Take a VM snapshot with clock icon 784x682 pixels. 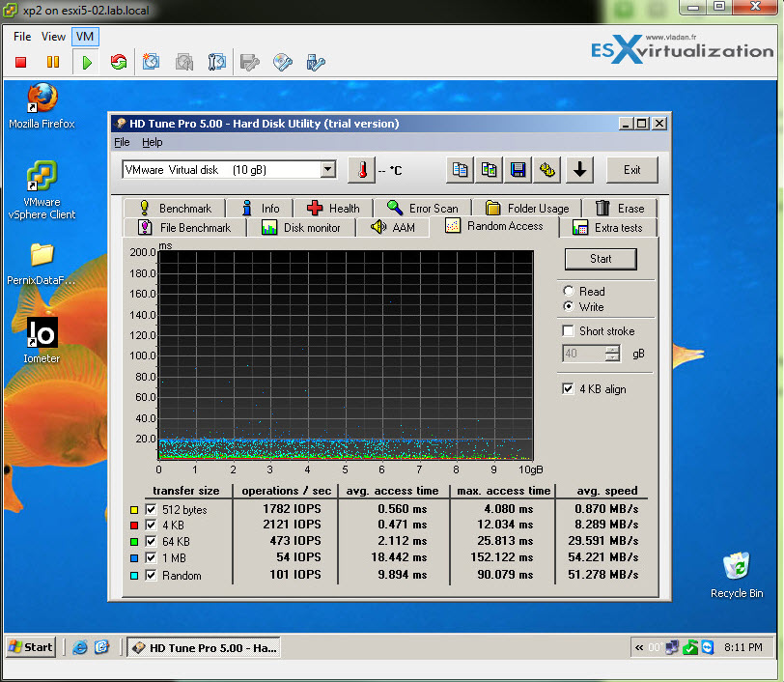(151, 62)
